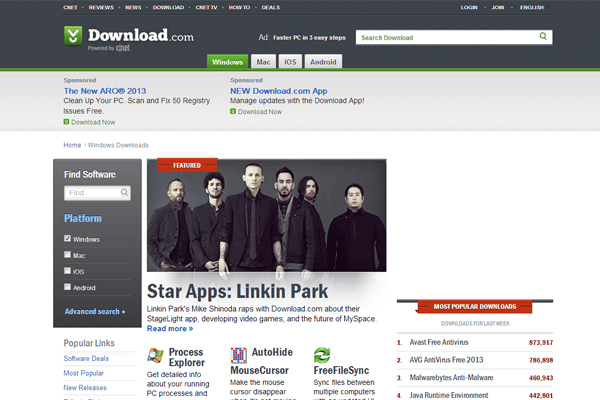Go to Home breadcrumb link
This screenshot has height=400, width=600.
[x=72, y=145]
